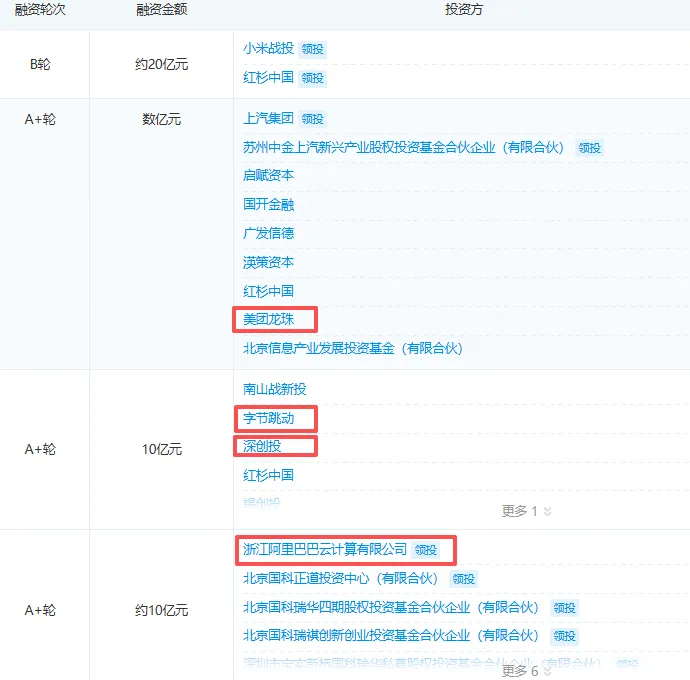Open the 小米战投 investor link
The image size is (690, 680).
[x=268, y=48]
